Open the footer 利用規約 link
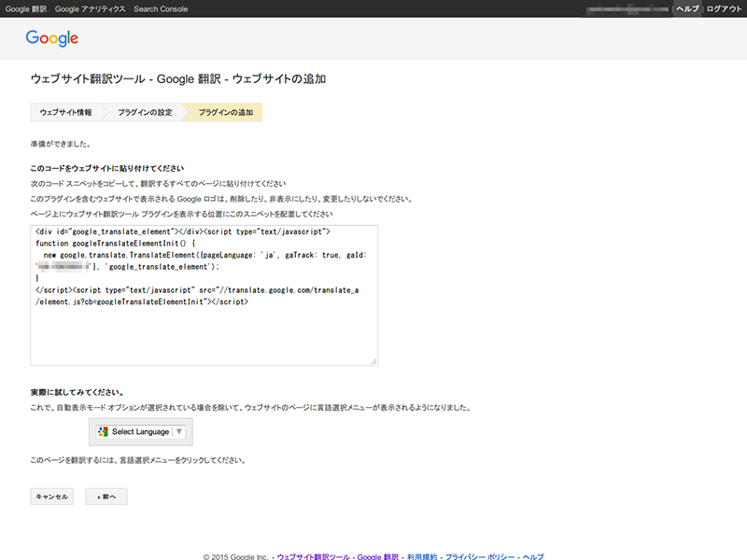 [422, 556]
